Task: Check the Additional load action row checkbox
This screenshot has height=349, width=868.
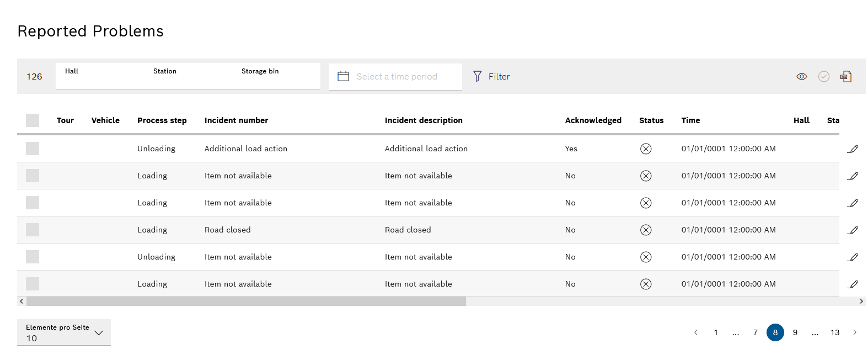Action: pyautogui.click(x=33, y=149)
